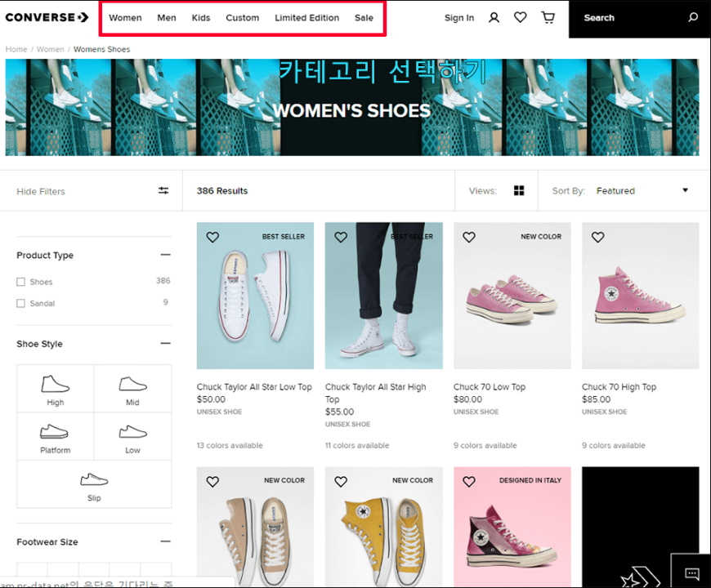Open the white low top product image
This screenshot has width=711, height=588.
255,296
